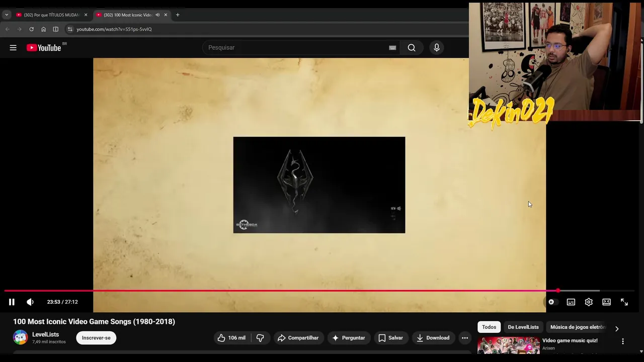Go to YouTube home via logo
The width and height of the screenshot is (644, 362).
(44, 48)
